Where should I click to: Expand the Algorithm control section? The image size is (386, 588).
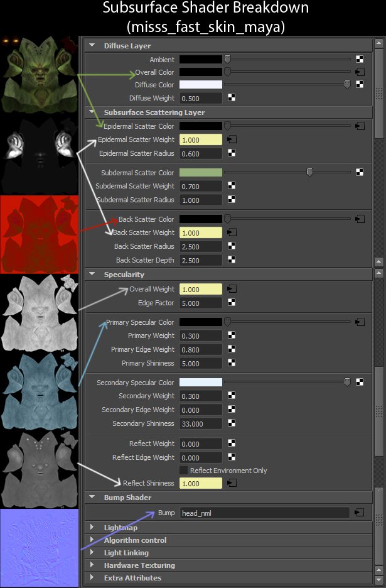[92, 540]
